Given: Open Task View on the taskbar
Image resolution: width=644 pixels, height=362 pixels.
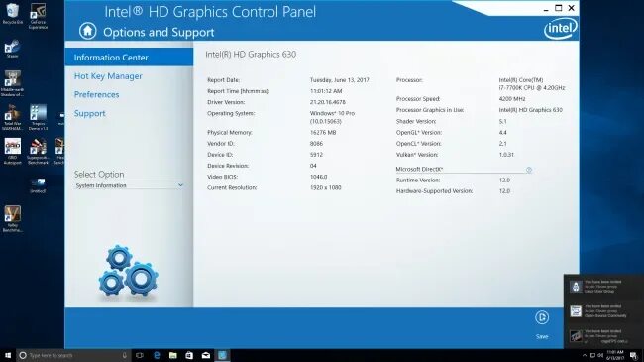Looking at the screenshot, I should point(140,355).
